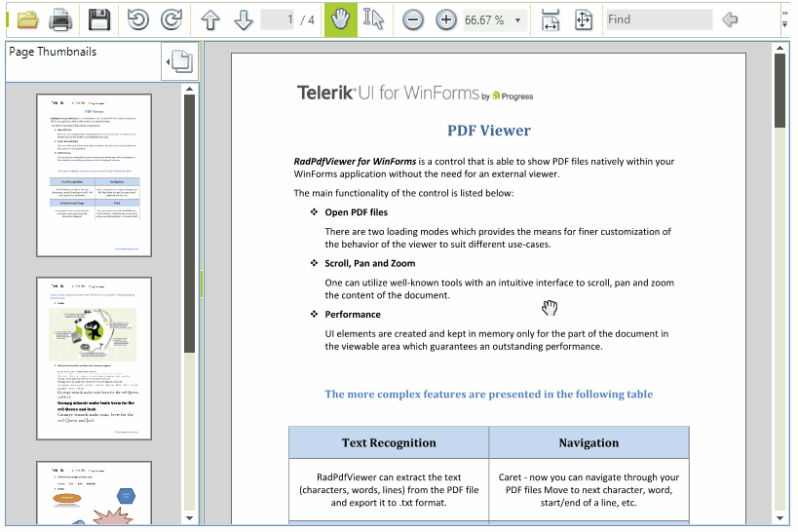Click the blue complex features heading

coord(488,394)
